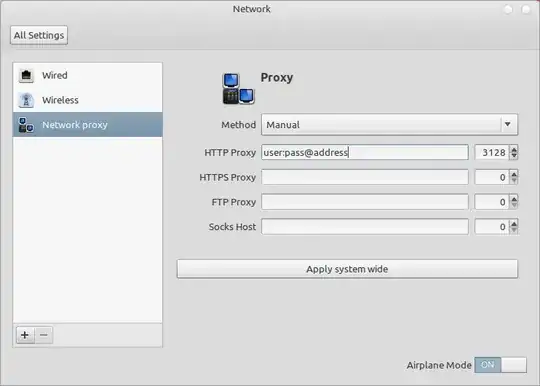This screenshot has height=386, width=540.
Task: Select the Manual method combo box
Action: [x=389, y=124]
